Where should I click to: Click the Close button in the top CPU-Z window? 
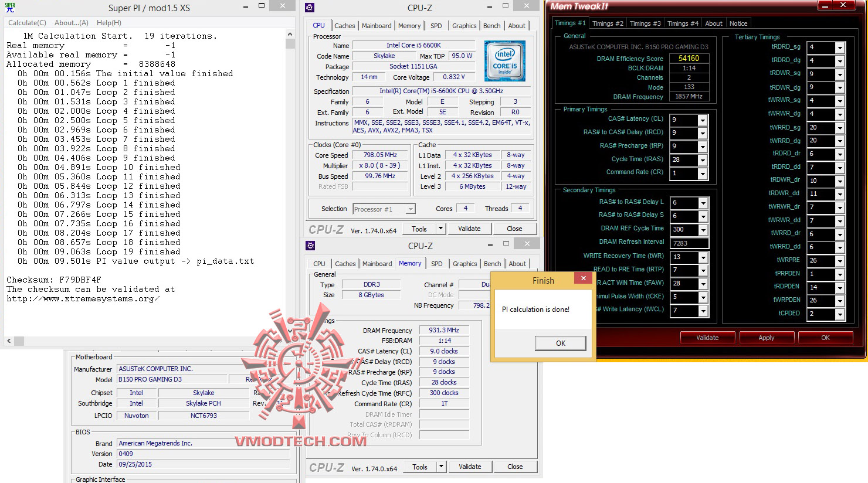pos(514,229)
